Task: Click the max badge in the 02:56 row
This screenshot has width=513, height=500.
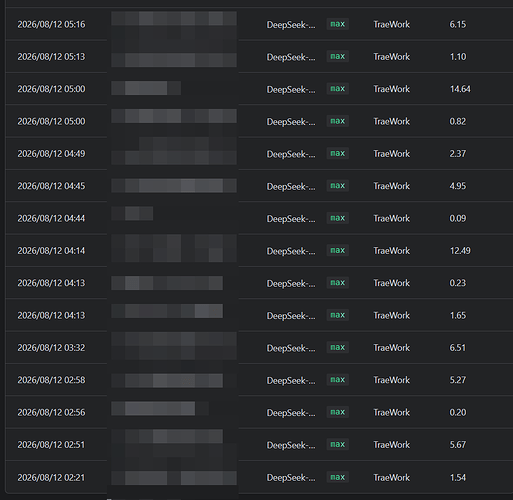Action: pos(337,412)
